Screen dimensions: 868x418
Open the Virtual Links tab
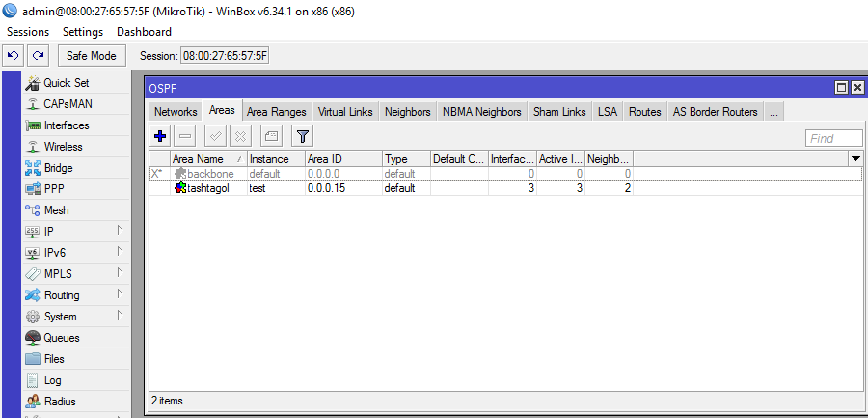(x=345, y=111)
